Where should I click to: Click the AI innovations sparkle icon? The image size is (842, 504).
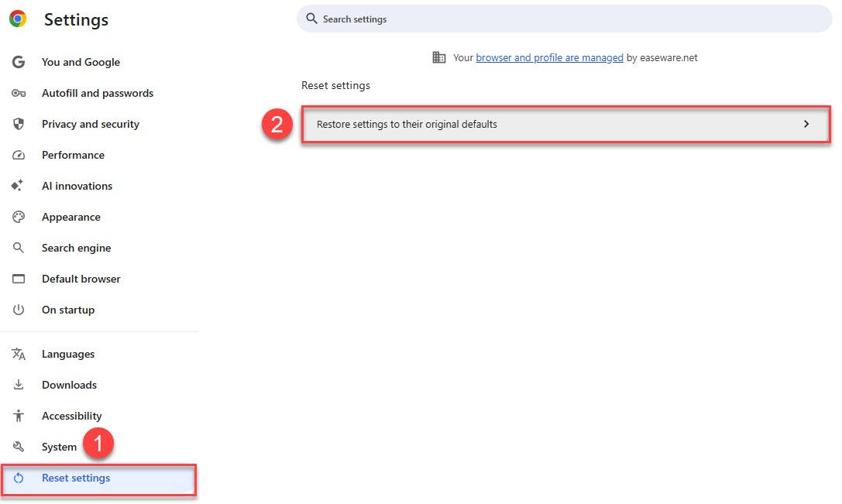coord(19,186)
